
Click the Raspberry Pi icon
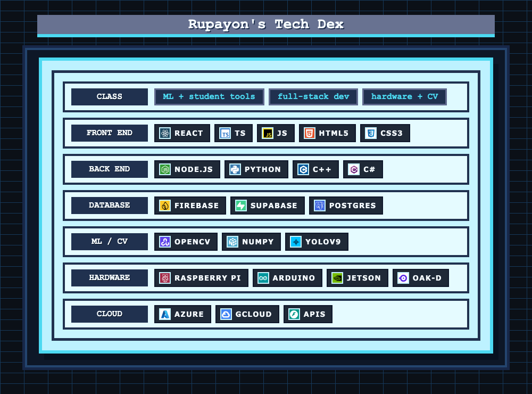point(165,278)
